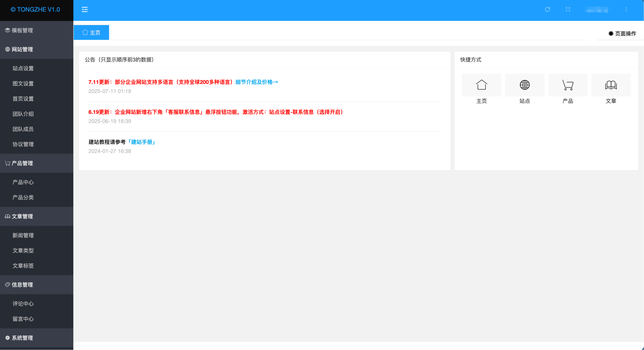Click the TONGZHE V1.0 logo

pyautogui.click(x=35, y=10)
